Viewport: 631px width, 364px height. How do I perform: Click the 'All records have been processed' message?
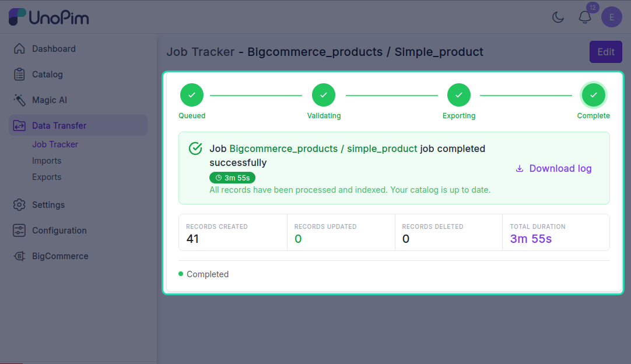click(350, 190)
